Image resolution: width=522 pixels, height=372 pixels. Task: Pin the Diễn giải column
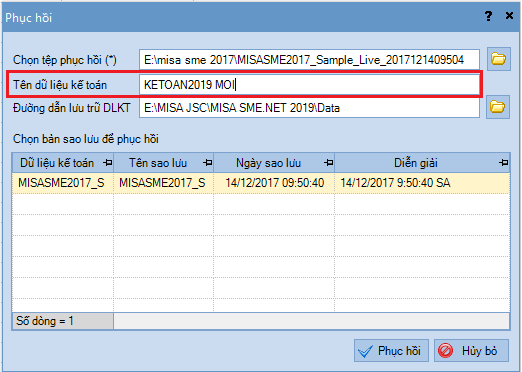tap(504, 163)
